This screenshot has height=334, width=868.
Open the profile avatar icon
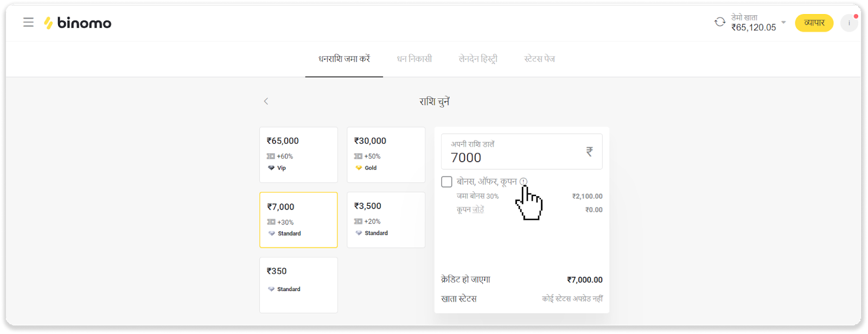pyautogui.click(x=849, y=23)
